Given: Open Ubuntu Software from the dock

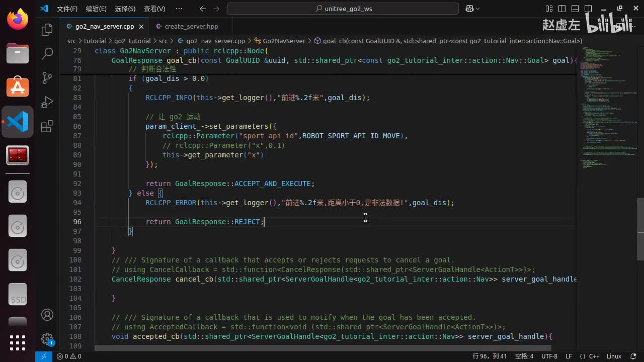Looking at the screenshot, I should pos(18,87).
